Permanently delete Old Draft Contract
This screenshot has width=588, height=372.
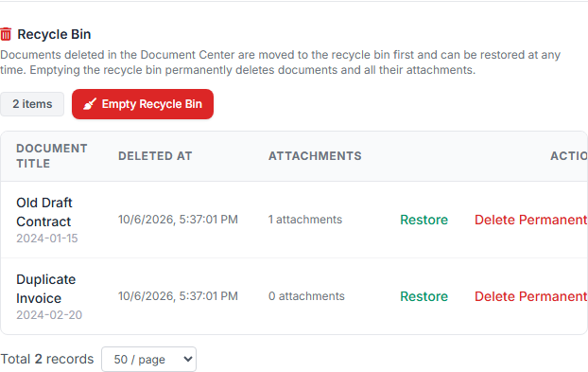click(531, 220)
